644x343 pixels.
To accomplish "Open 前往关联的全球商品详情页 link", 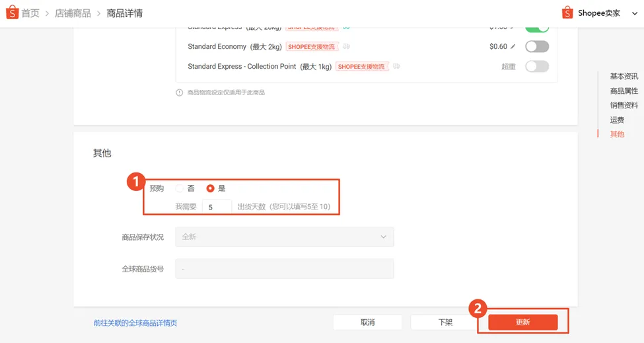I will (x=135, y=323).
